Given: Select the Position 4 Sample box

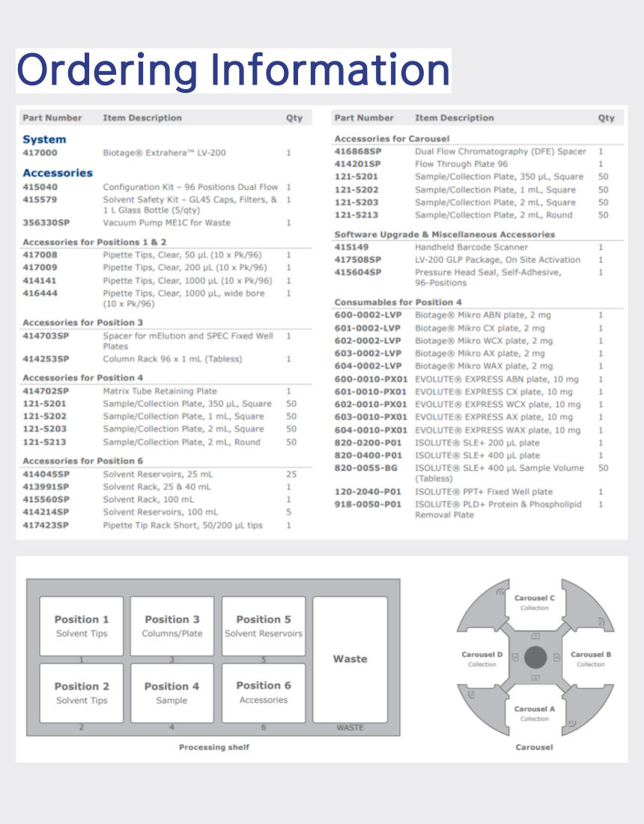Looking at the screenshot, I should click(172, 693).
